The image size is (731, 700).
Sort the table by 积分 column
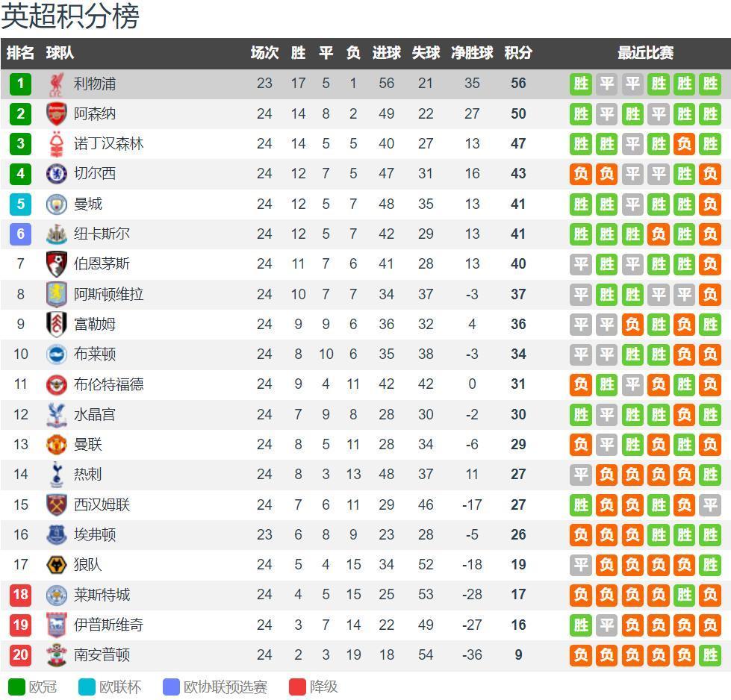(x=518, y=53)
